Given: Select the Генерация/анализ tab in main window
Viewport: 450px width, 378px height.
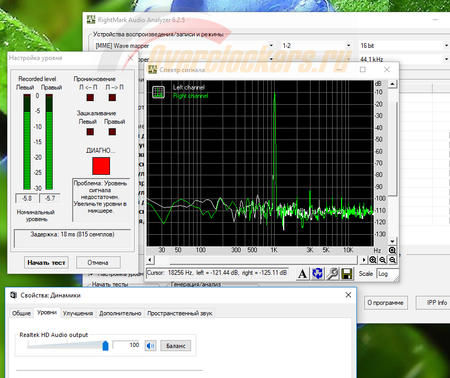Looking at the screenshot, I should (196, 284).
